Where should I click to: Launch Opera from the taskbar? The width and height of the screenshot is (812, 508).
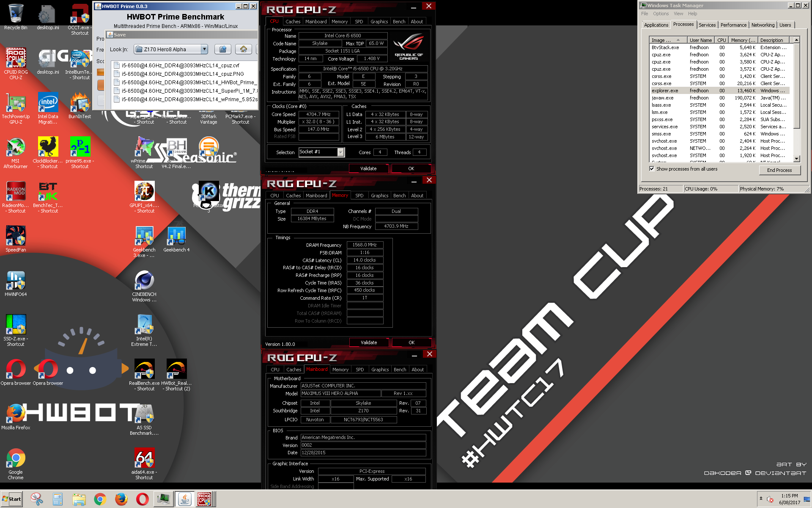pos(143,499)
